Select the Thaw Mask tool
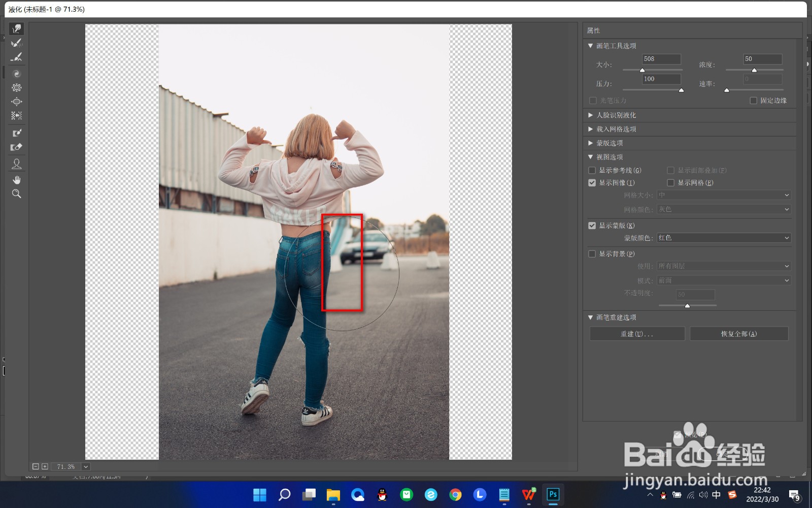Image resolution: width=812 pixels, height=508 pixels. (16, 147)
